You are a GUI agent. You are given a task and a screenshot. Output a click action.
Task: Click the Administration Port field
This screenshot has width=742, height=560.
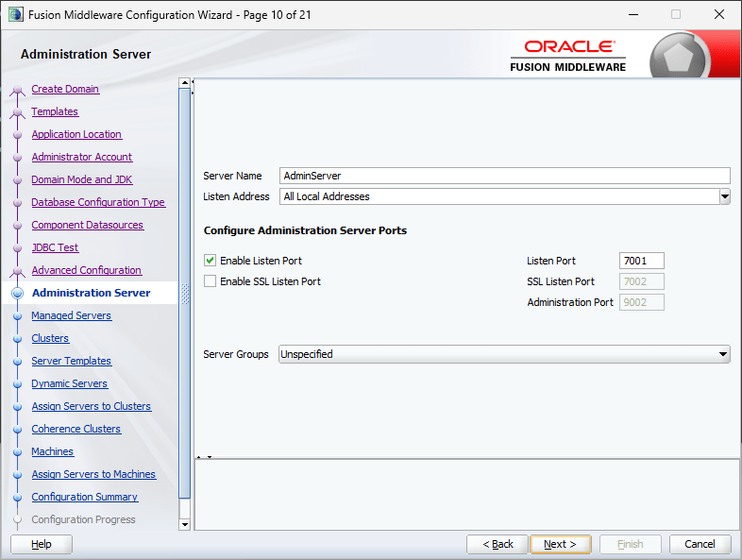(x=641, y=302)
